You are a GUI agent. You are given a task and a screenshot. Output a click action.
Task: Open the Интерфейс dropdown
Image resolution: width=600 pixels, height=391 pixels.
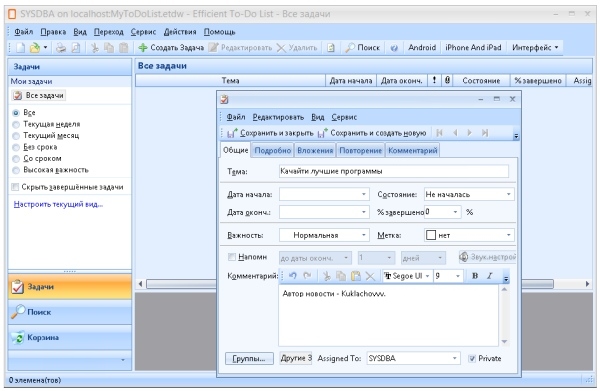pos(535,48)
